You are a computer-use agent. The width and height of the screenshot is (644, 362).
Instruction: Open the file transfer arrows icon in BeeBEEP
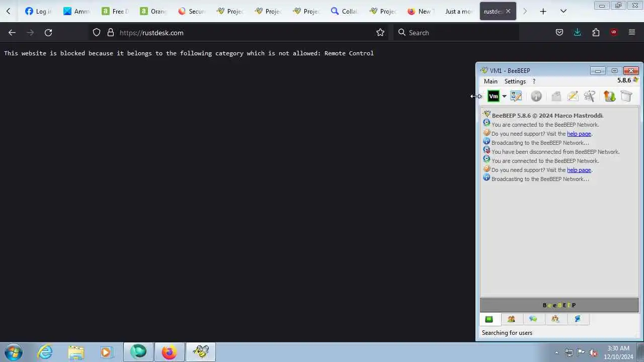(609, 96)
